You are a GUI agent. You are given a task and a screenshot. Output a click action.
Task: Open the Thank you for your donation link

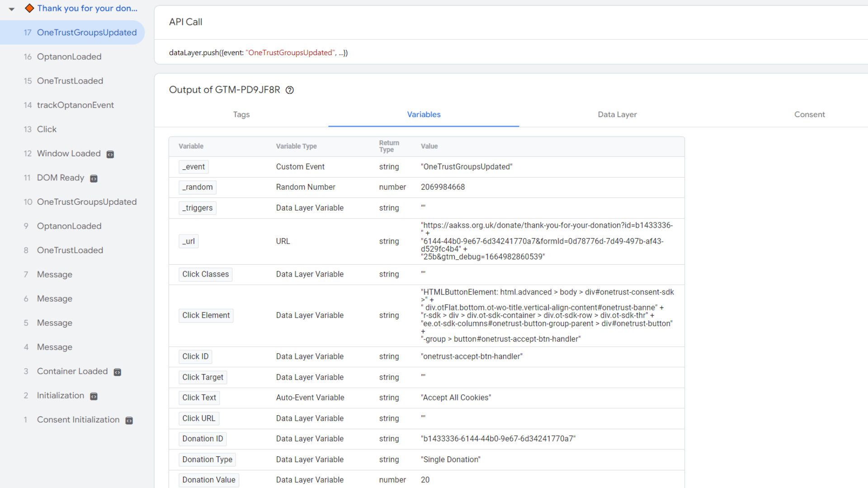tap(87, 8)
